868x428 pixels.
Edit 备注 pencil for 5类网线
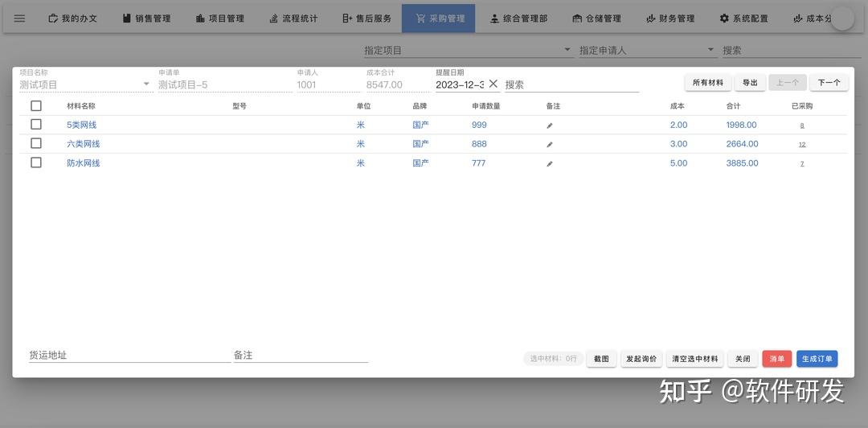pos(550,126)
